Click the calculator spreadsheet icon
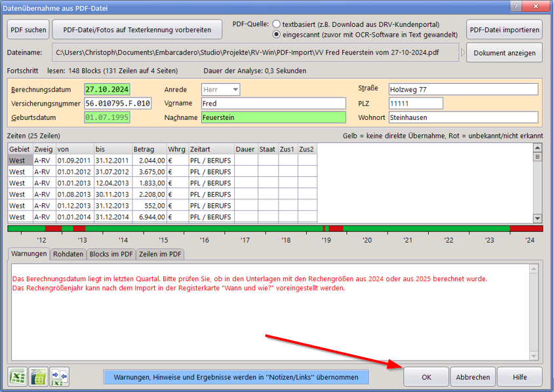This screenshot has height=392, width=554. 39,377
